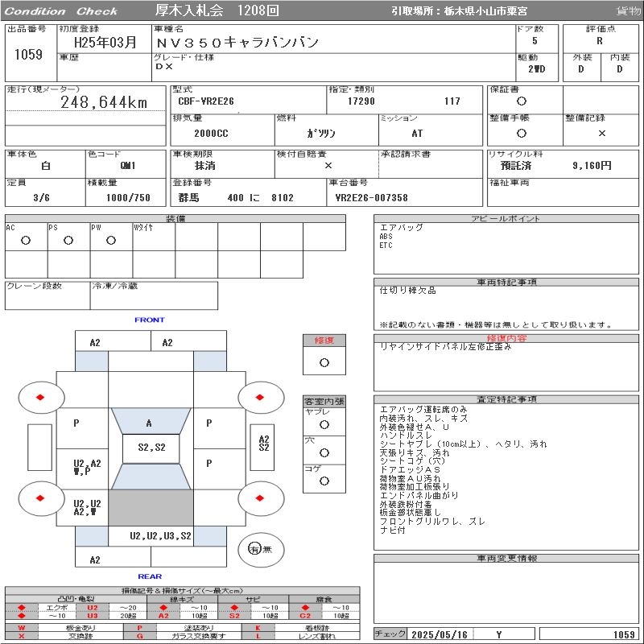
Task: Click the red C2 legend label
Action: tap(305, 616)
